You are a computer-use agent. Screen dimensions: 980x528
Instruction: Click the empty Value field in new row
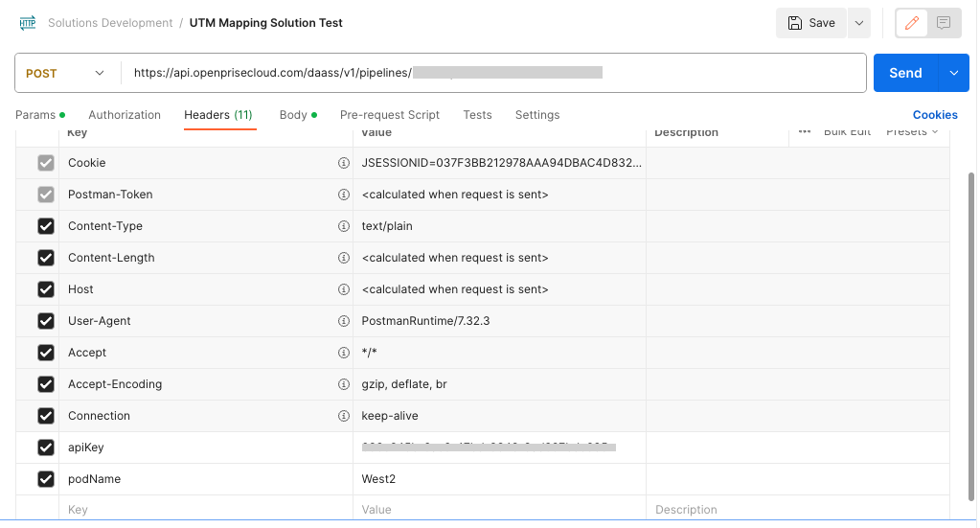click(499, 509)
